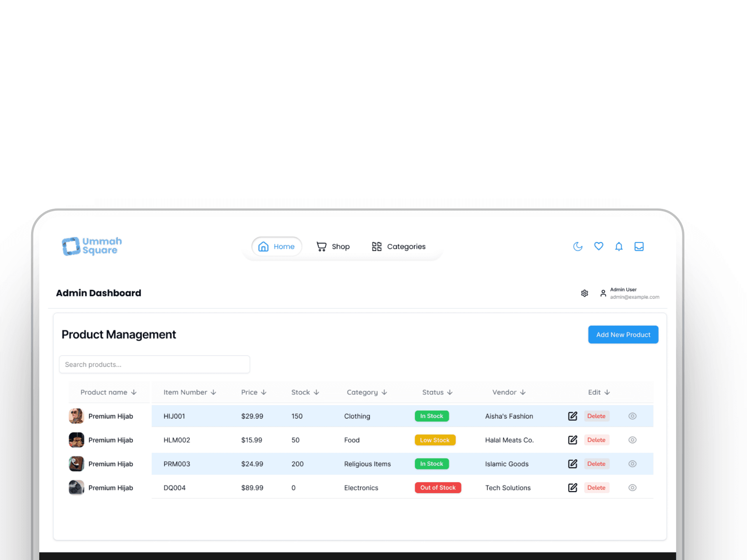Click the Ummah Square logo
This screenshot has width=747, height=560.
(91, 246)
